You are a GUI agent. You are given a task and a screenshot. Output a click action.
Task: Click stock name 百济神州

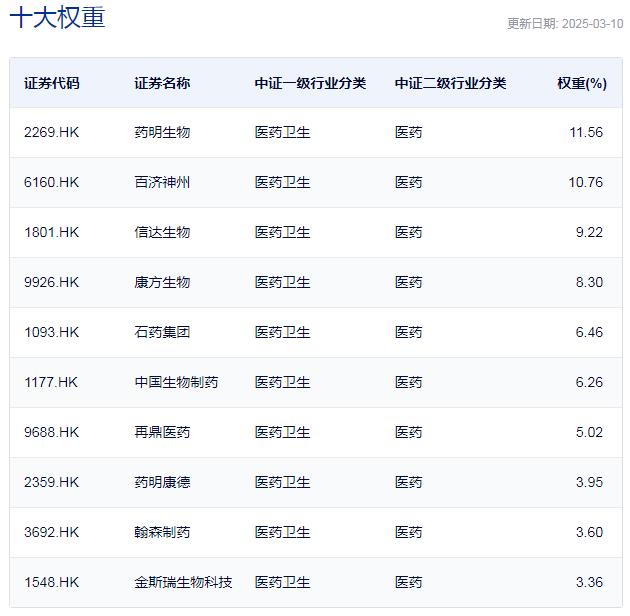click(162, 182)
